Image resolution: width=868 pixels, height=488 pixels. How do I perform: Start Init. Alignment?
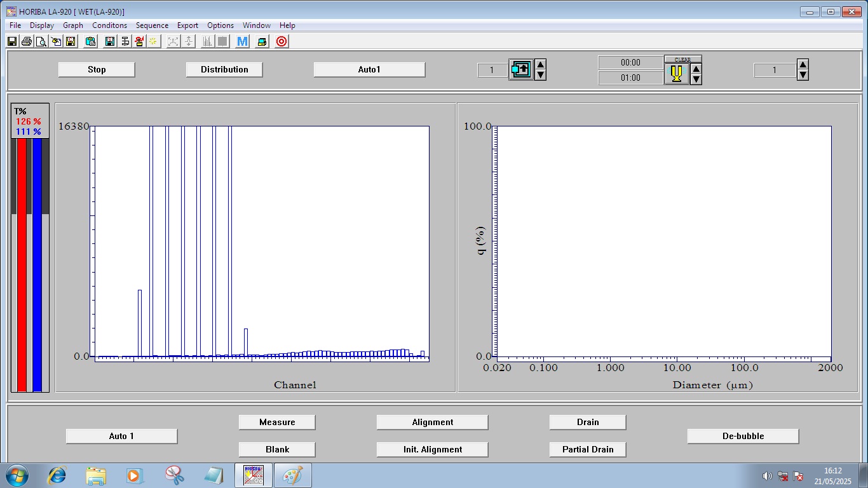coord(432,449)
